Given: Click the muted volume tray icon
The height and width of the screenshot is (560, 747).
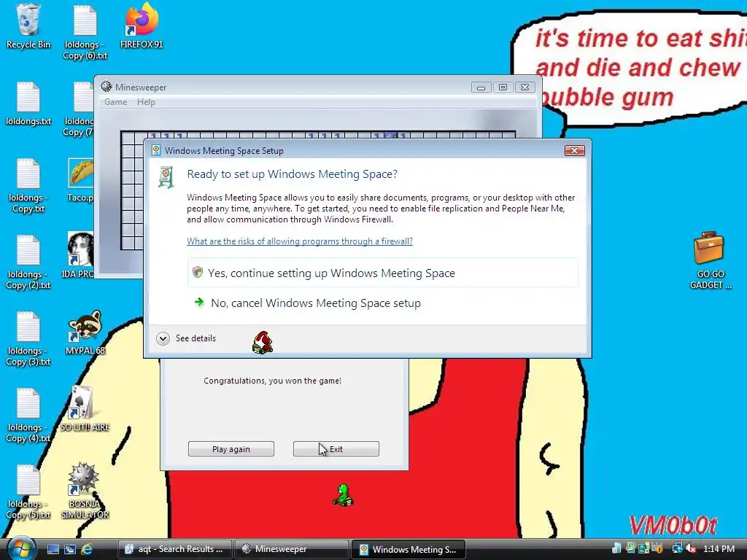Looking at the screenshot, I should tap(690, 549).
